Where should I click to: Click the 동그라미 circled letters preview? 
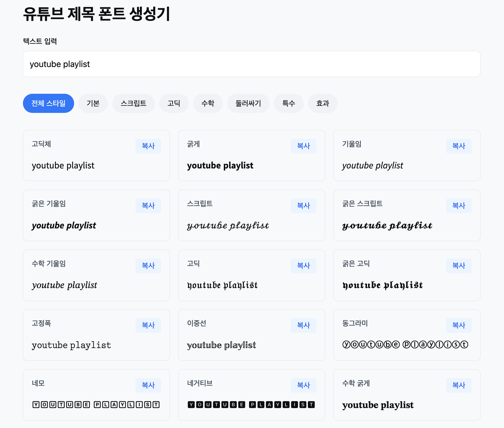point(405,345)
